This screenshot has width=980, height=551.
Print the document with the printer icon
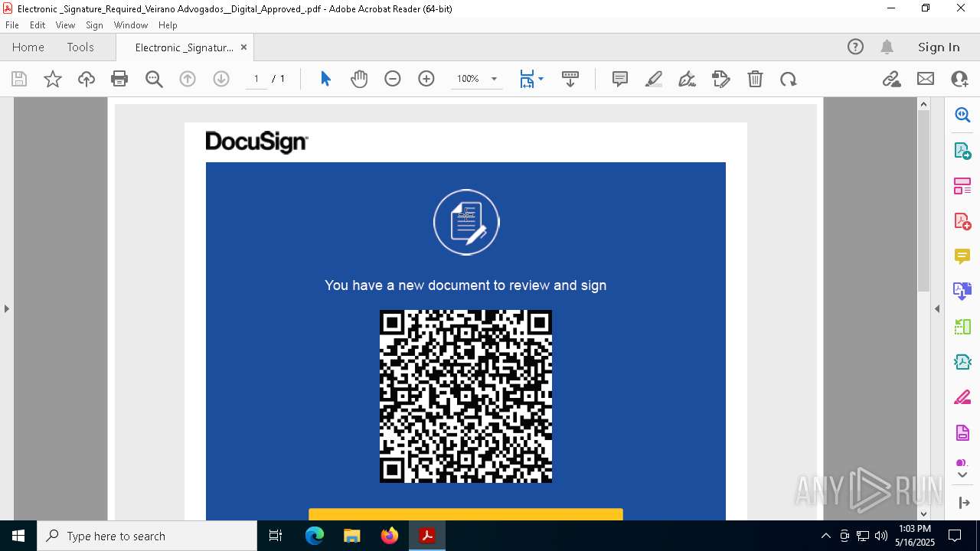119,79
